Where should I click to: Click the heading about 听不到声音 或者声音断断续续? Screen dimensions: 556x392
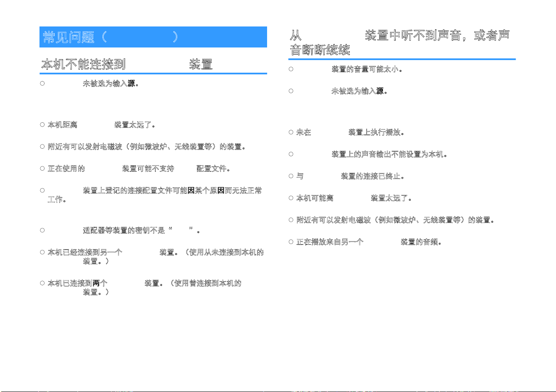[400, 42]
